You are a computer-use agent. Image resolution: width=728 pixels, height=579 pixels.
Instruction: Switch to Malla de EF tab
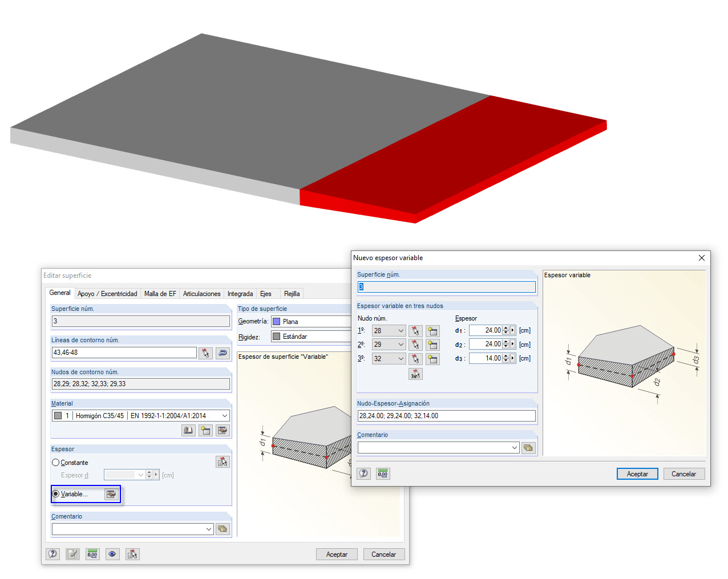click(160, 294)
